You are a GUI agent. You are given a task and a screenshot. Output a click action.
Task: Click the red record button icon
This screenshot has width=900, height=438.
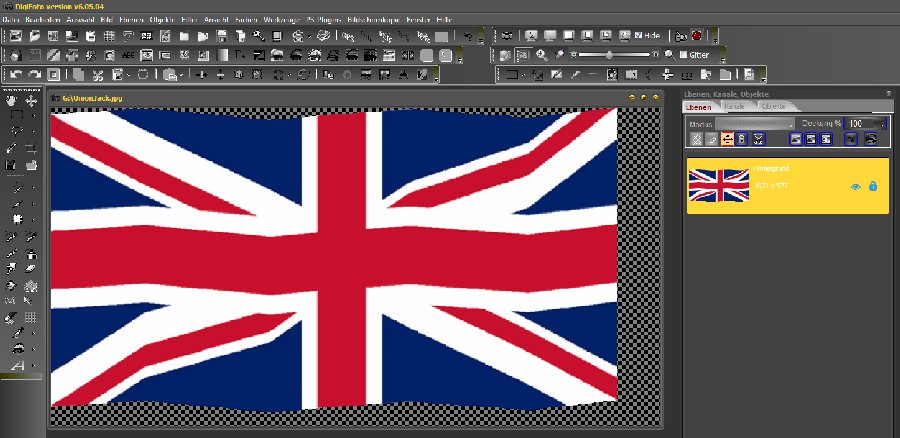pos(696,35)
